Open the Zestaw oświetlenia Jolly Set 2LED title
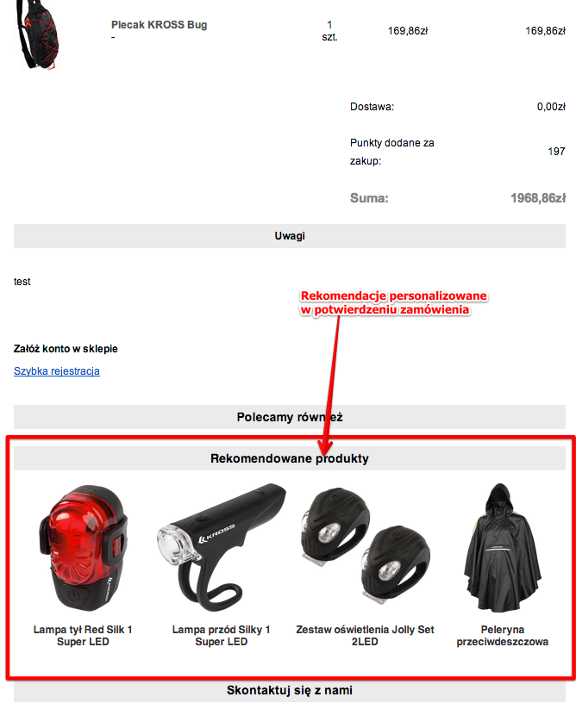 coord(365,636)
